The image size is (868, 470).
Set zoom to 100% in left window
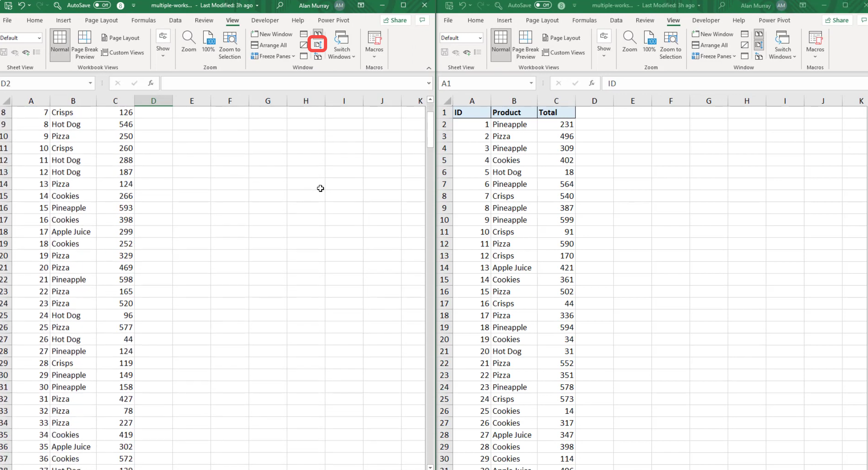click(208, 42)
